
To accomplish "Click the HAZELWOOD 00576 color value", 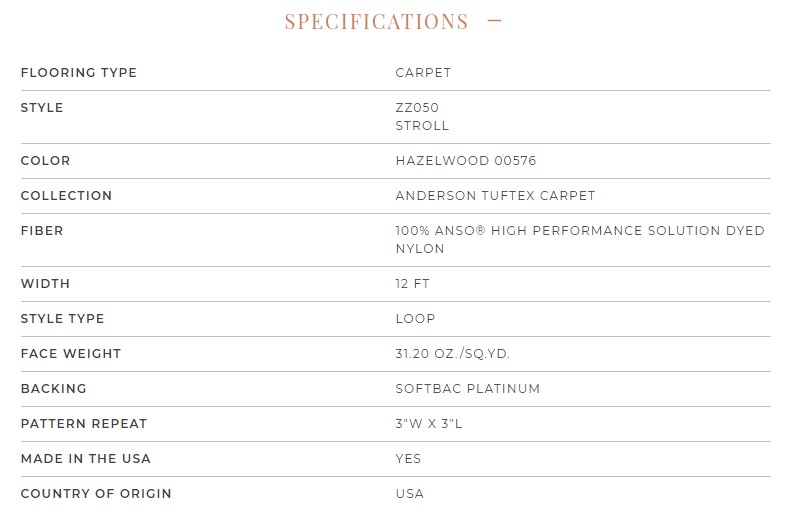I will tap(466, 160).
